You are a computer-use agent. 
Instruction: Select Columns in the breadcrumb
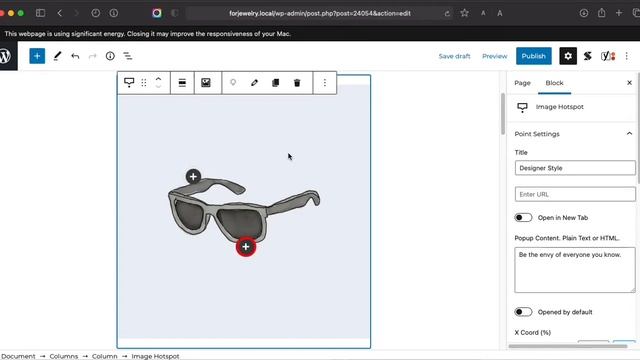pyautogui.click(x=64, y=356)
